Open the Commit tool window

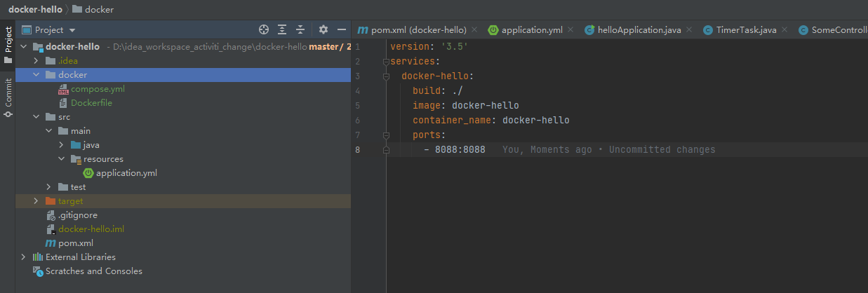click(x=8, y=97)
